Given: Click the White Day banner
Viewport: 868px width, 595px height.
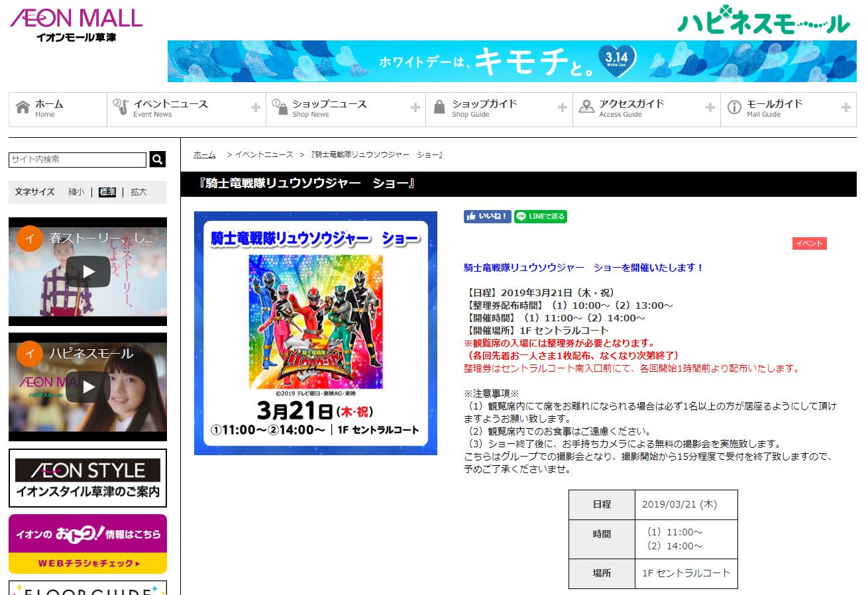Looking at the screenshot, I should [x=512, y=61].
